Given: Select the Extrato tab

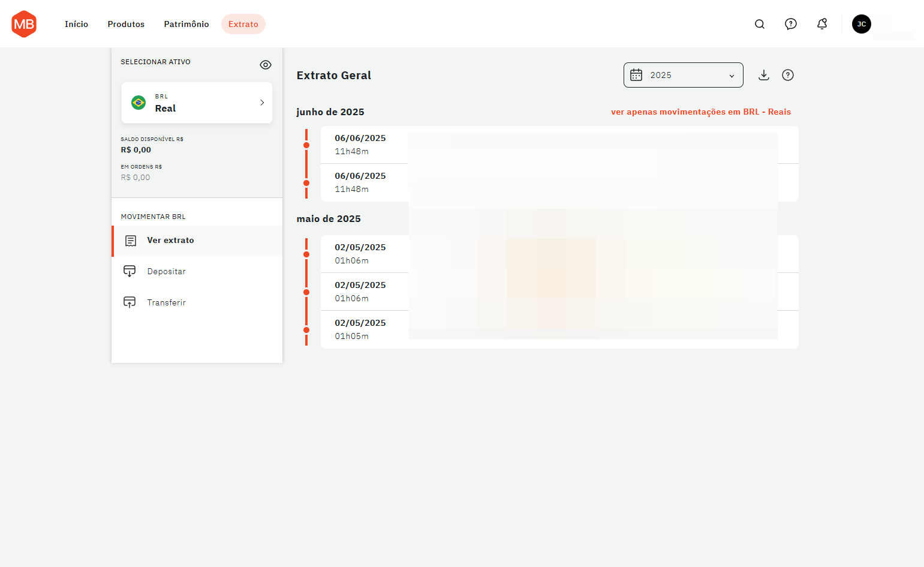Looking at the screenshot, I should tap(243, 24).
